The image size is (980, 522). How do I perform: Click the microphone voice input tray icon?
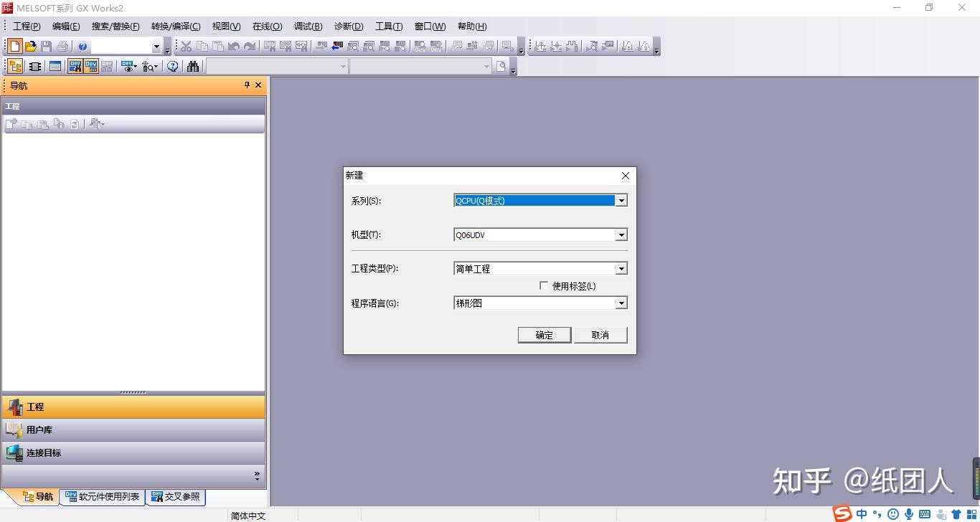coord(909,514)
